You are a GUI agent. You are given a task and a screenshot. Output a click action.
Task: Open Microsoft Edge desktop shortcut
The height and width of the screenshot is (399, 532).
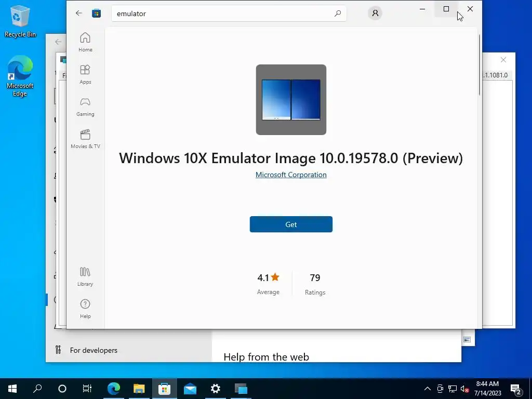[20, 76]
